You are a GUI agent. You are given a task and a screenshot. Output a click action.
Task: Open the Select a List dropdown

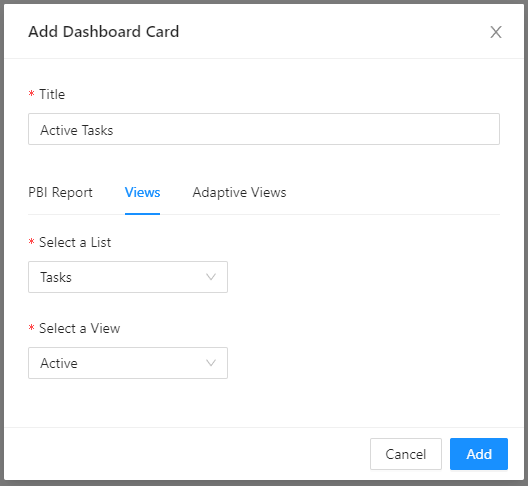[128, 277]
